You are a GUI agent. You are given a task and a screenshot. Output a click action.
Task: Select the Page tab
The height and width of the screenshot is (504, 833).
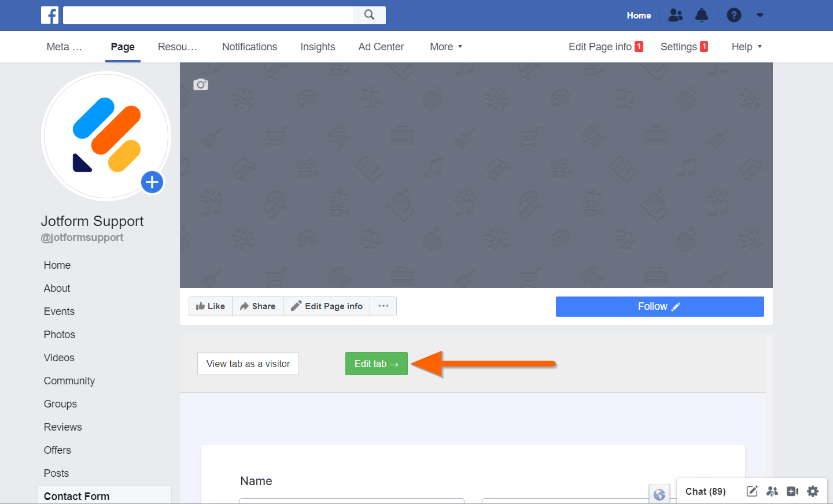[x=123, y=47]
